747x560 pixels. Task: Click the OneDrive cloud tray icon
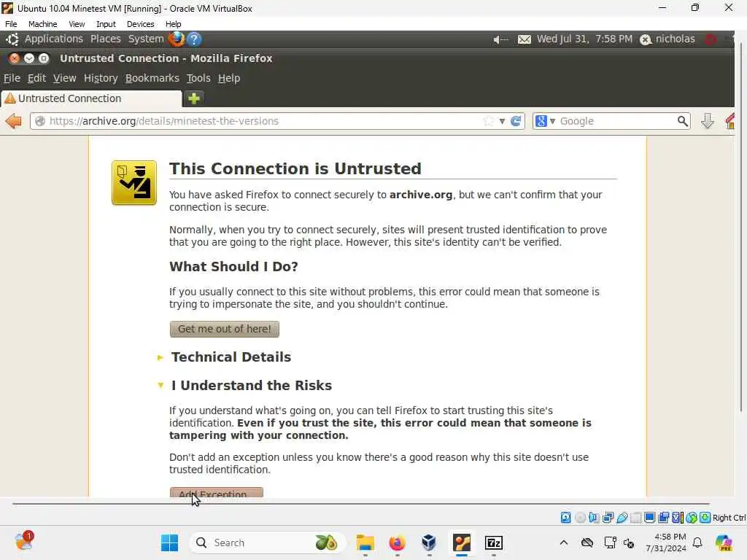pos(587,542)
